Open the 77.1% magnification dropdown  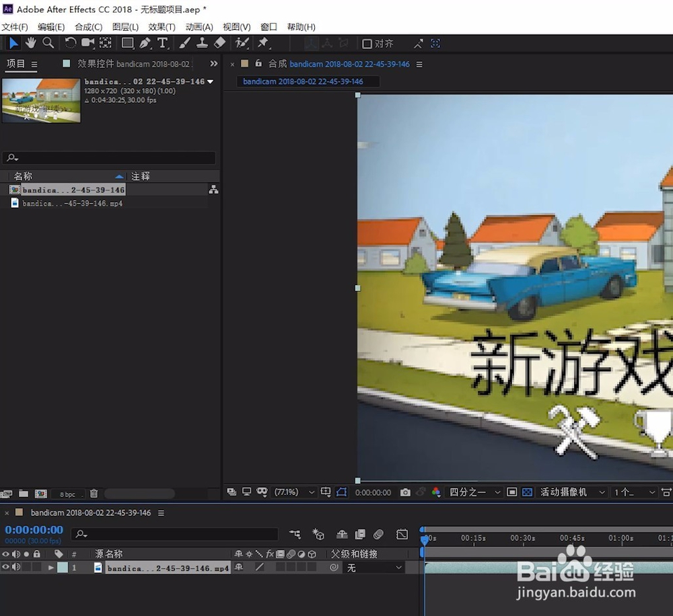coord(295,492)
